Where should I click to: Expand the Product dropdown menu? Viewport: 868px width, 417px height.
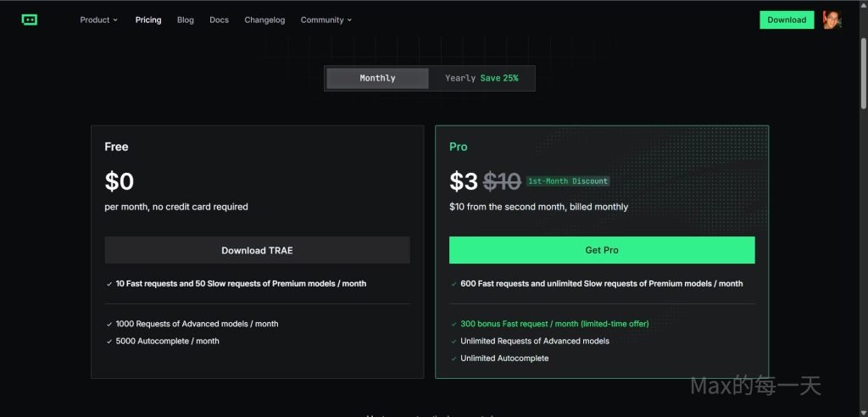click(x=99, y=19)
